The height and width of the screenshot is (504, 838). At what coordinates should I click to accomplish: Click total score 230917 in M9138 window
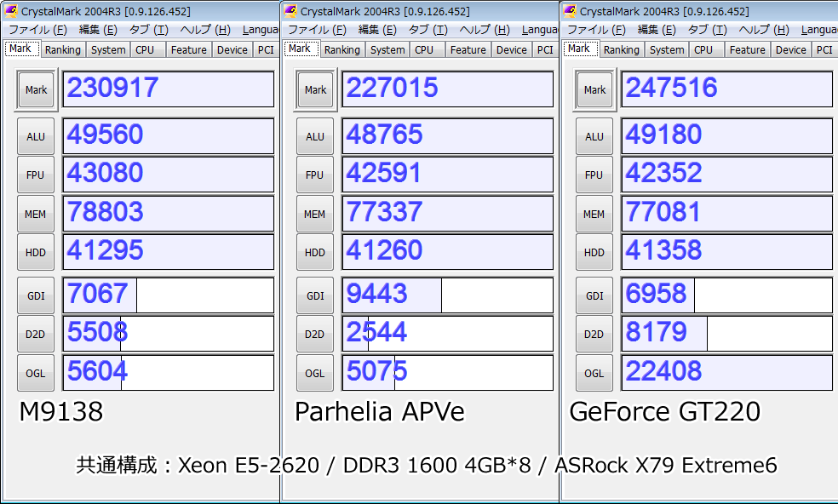[x=169, y=89]
